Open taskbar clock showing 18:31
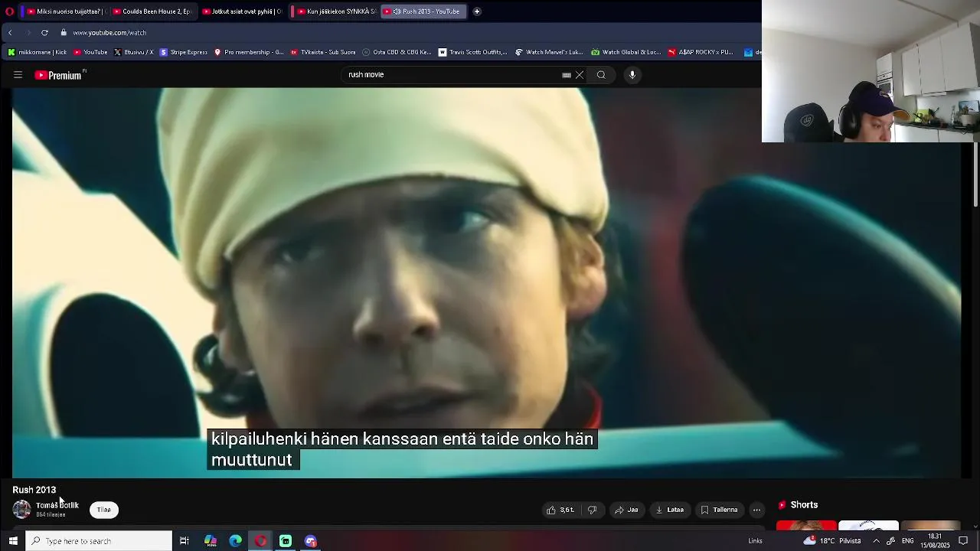The width and height of the screenshot is (980, 551). pyautogui.click(x=934, y=541)
